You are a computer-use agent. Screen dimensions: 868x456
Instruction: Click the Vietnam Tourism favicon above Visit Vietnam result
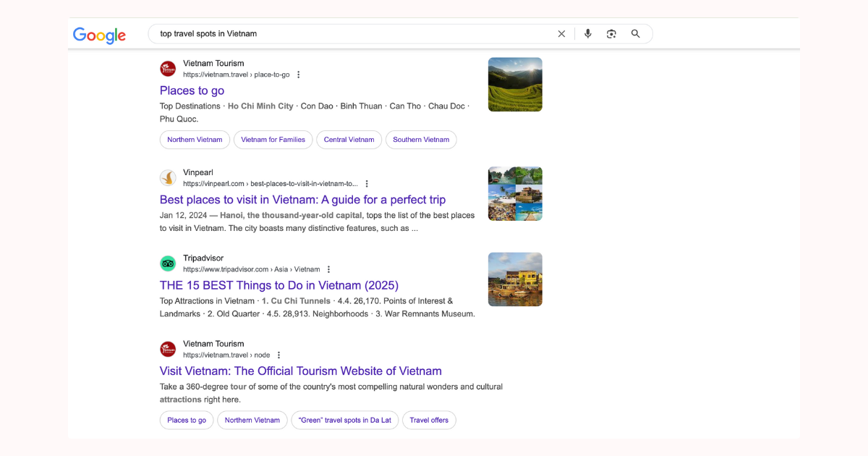coord(168,349)
